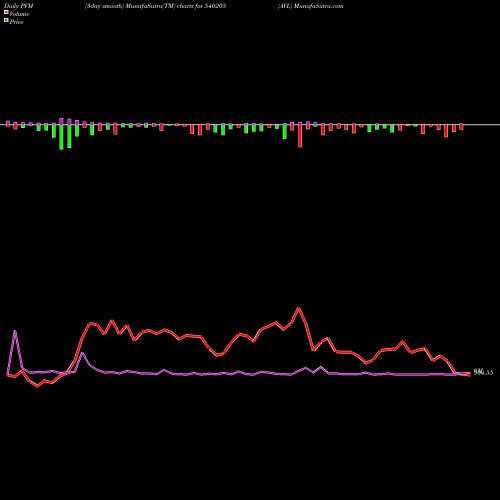Click the longest red bar in the histogram
Viewport: 500px width, 500px height.
[x=300, y=135]
